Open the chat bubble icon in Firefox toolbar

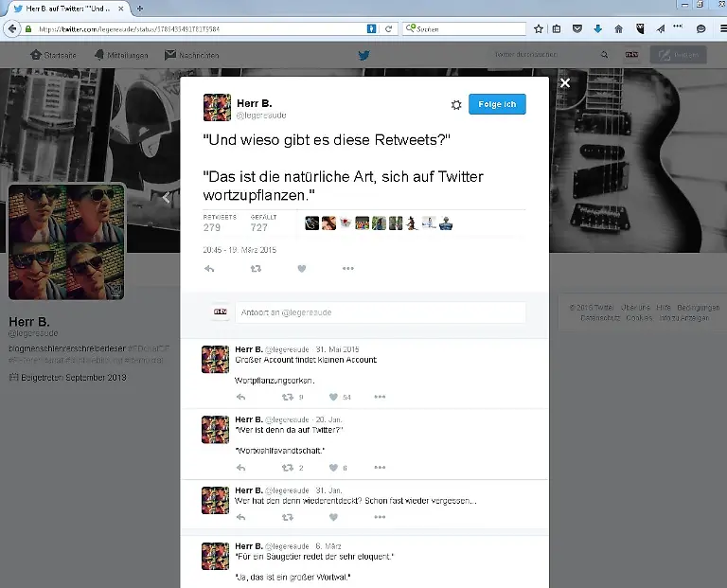pos(701,28)
